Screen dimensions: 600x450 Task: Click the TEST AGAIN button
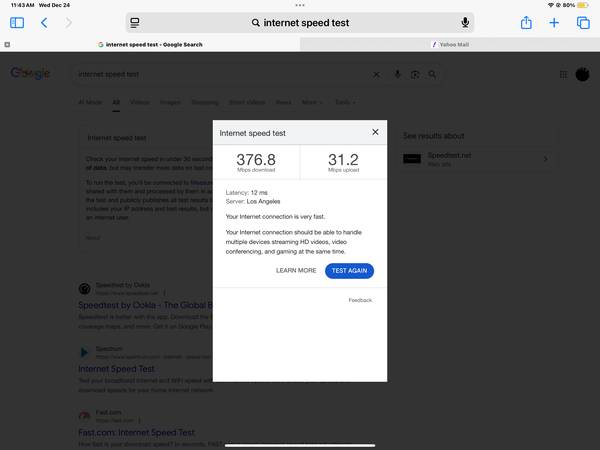tap(349, 270)
